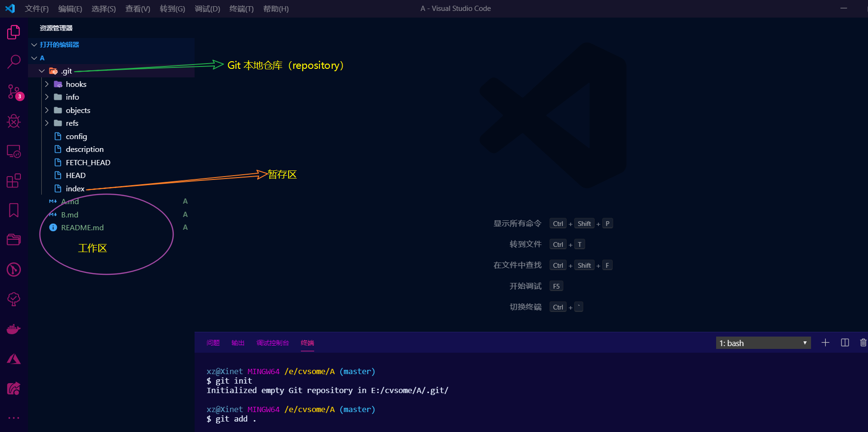Image resolution: width=868 pixels, height=432 pixels.
Task: Open the Bookmarks view icon
Action: click(14, 210)
